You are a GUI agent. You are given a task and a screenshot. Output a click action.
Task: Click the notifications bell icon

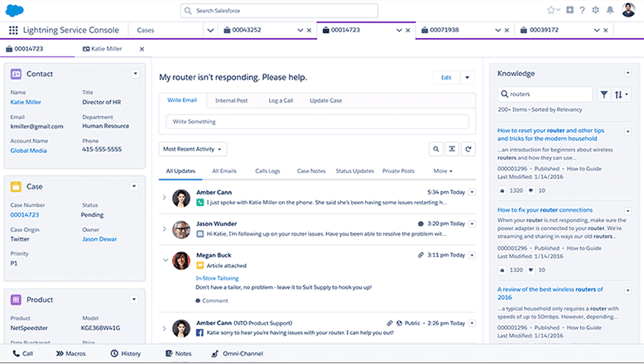click(x=610, y=10)
